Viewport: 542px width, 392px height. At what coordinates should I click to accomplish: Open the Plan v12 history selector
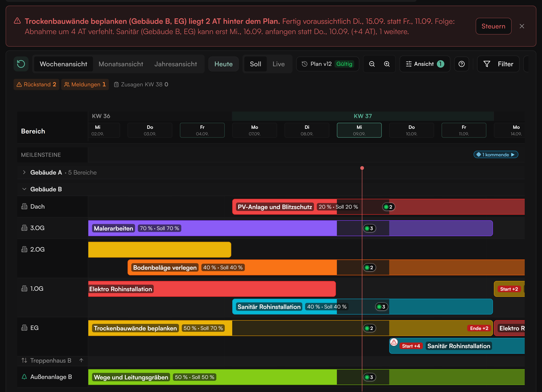click(x=328, y=64)
